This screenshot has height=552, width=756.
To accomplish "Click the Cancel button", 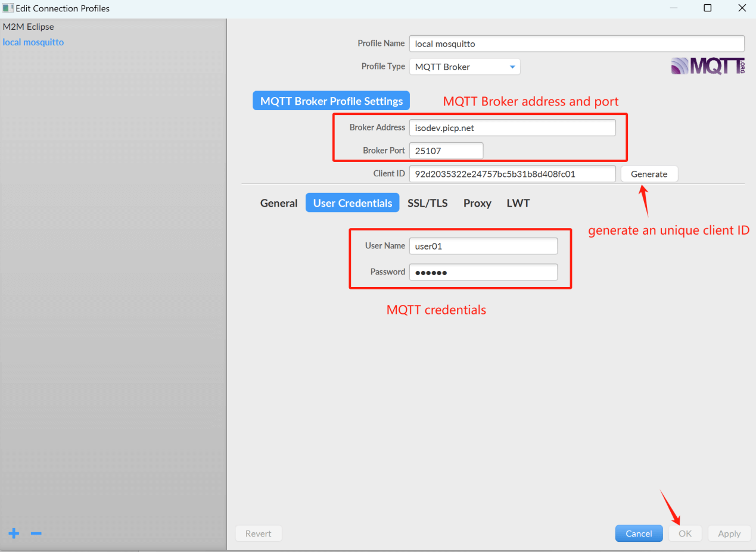I will (639, 534).
